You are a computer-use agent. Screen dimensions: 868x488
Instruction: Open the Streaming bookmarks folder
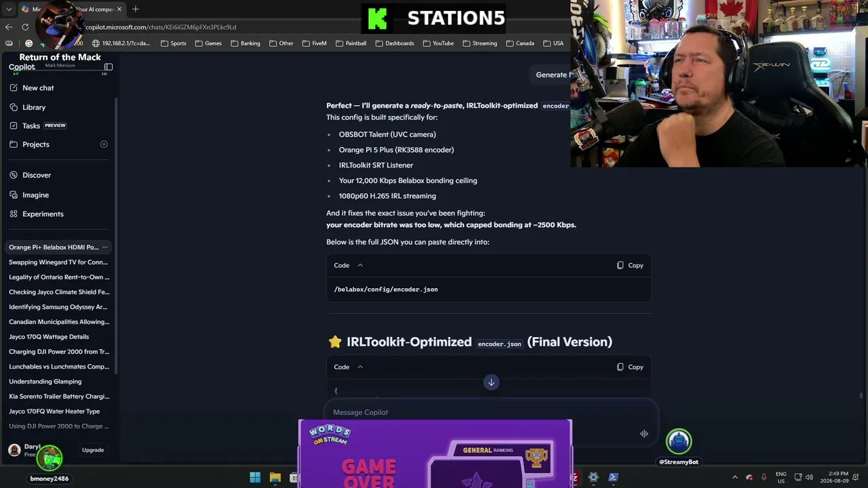pos(480,43)
